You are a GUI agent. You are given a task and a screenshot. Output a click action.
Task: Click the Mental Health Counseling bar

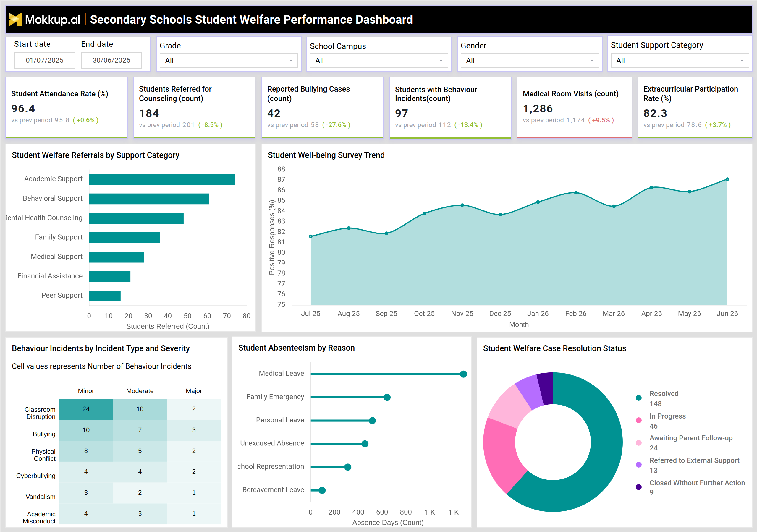pos(136,218)
